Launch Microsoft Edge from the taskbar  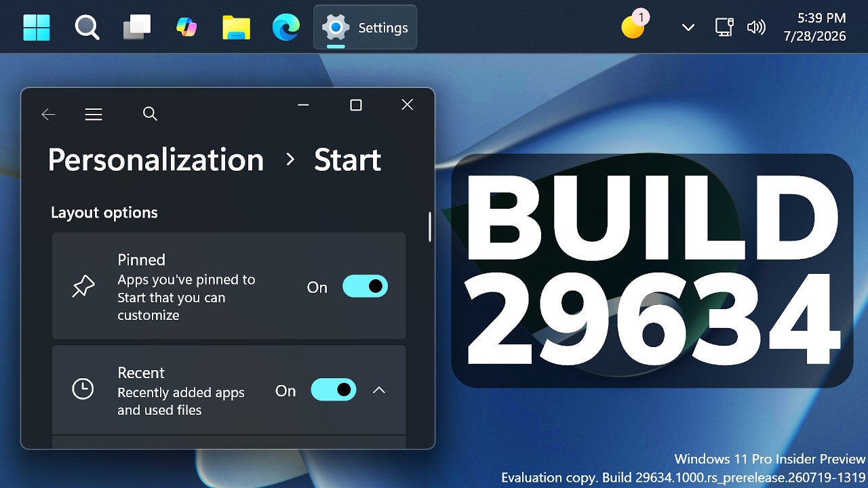(285, 28)
